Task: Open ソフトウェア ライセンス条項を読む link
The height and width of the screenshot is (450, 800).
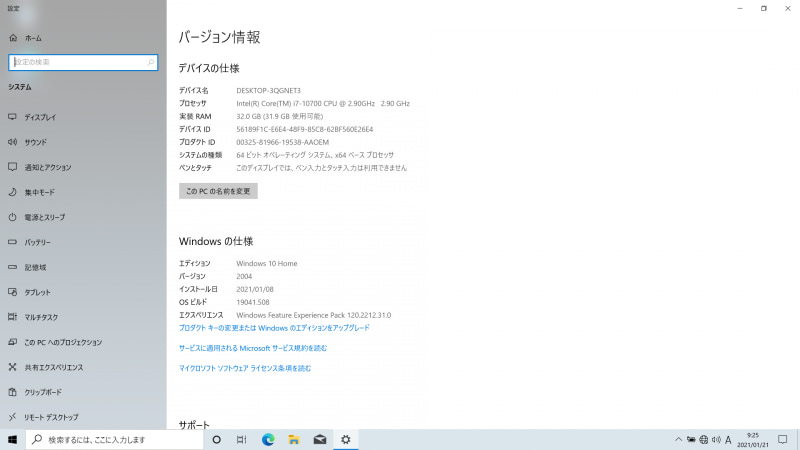Action: [245, 368]
